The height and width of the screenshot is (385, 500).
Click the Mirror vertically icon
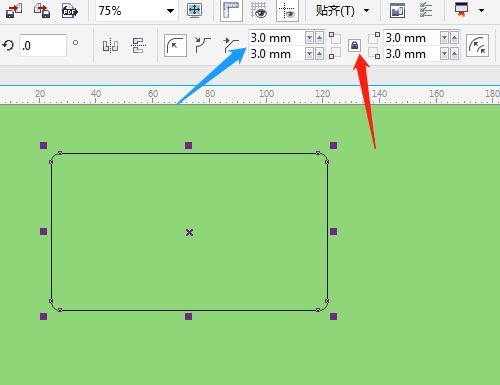(138, 45)
